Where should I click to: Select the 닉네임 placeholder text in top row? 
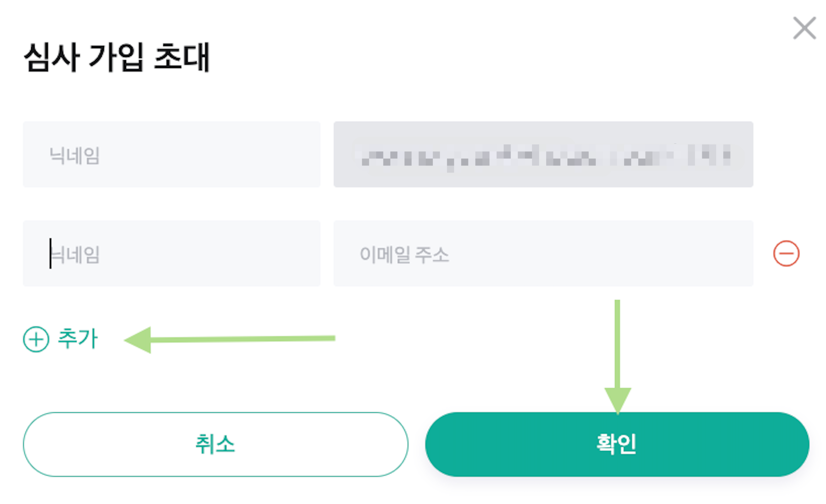(x=75, y=155)
